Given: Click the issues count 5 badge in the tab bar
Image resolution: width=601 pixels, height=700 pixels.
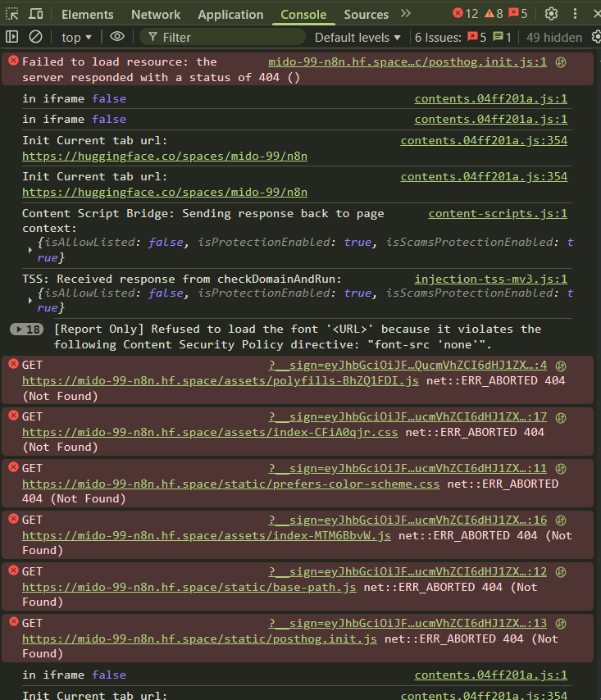Looking at the screenshot, I should tap(518, 13).
